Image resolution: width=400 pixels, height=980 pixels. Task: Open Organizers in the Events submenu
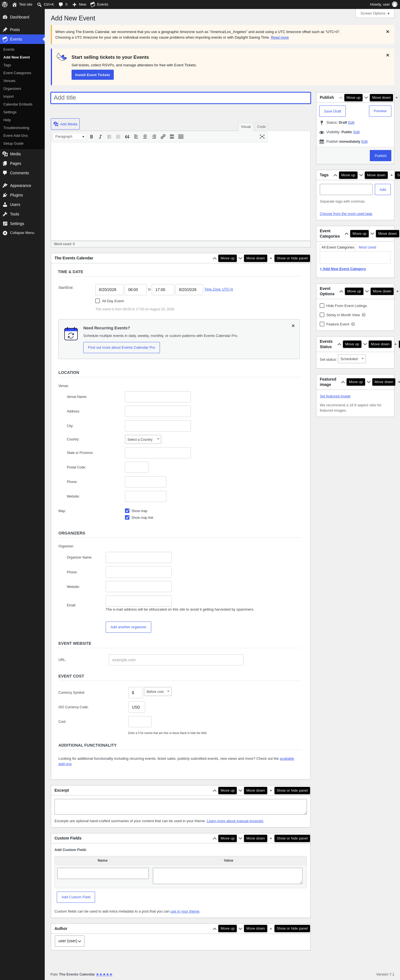pos(12,89)
